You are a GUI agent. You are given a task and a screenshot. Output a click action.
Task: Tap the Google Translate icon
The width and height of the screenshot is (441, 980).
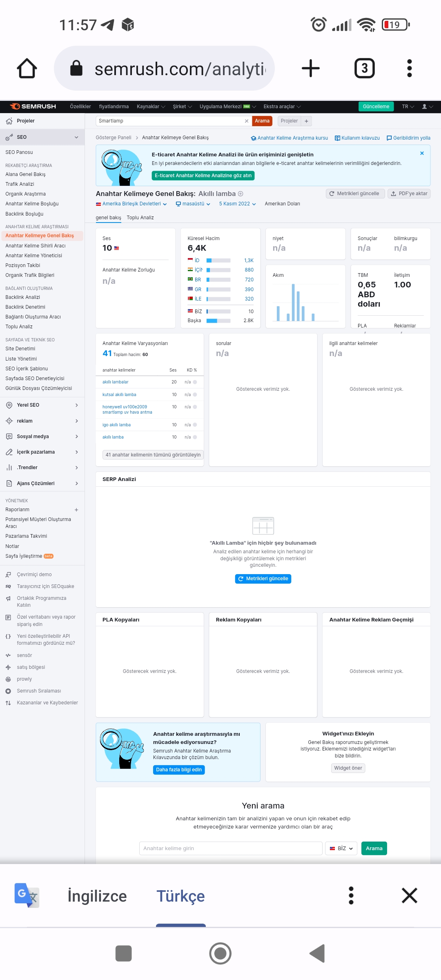tap(27, 896)
